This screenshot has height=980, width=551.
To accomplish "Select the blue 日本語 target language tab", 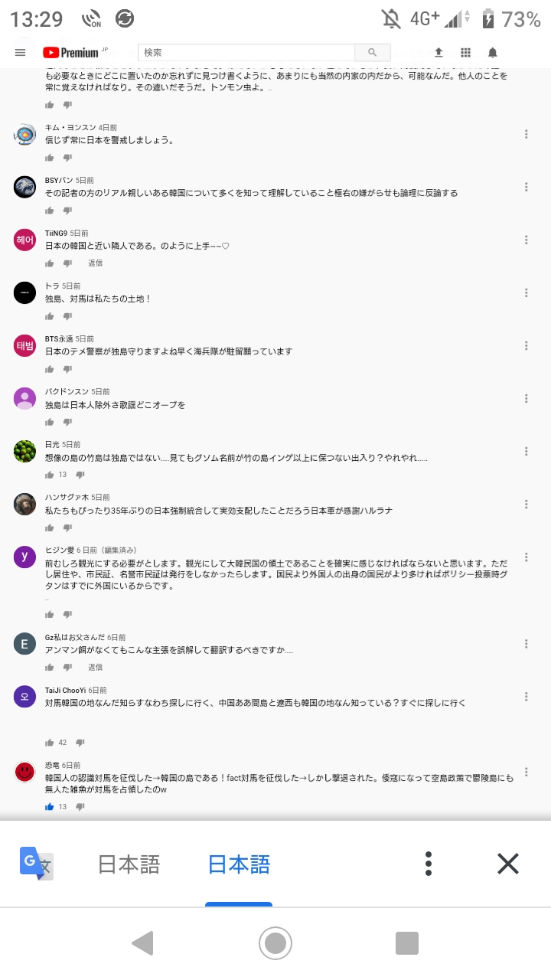I will click(x=240, y=864).
